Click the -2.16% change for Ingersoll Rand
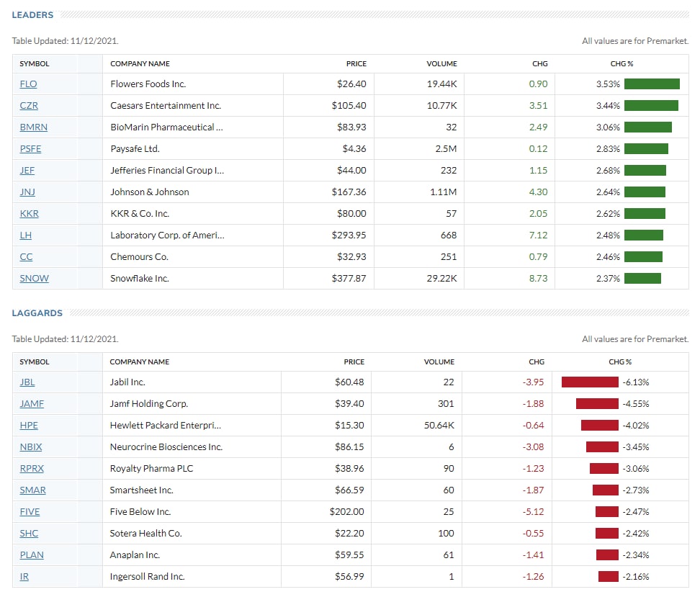The width and height of the screenshot is (700, 597). [636, 576]
